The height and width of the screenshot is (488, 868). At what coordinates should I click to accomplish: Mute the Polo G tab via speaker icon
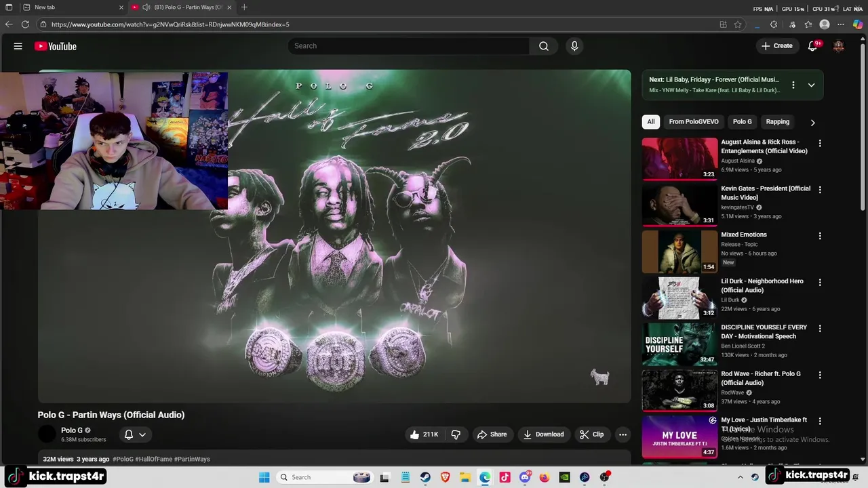pos(146,7)
